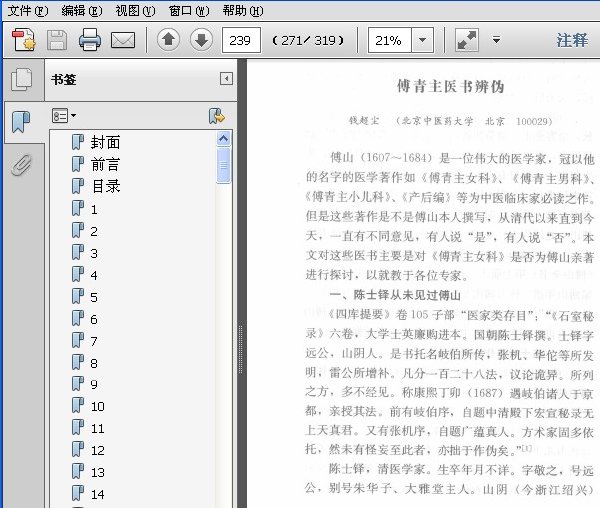
Task: Go to previous page with up arrow
Action: (168, 40)
